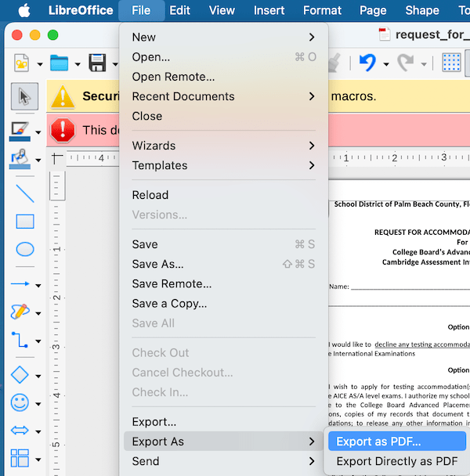This screenshot has height=476, width=470.
Task: Expand the Flowchart dropdown arrow
Action: click(x=38, y=460)
